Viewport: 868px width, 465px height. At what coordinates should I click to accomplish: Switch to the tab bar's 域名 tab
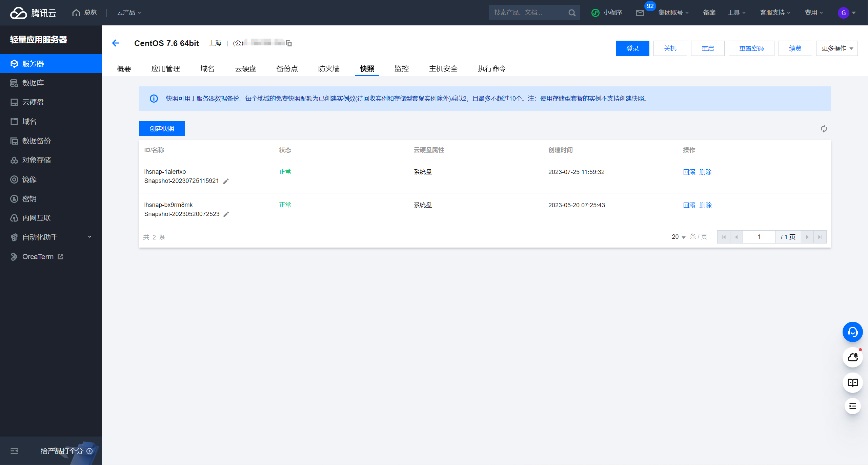[x=207, y=69]
